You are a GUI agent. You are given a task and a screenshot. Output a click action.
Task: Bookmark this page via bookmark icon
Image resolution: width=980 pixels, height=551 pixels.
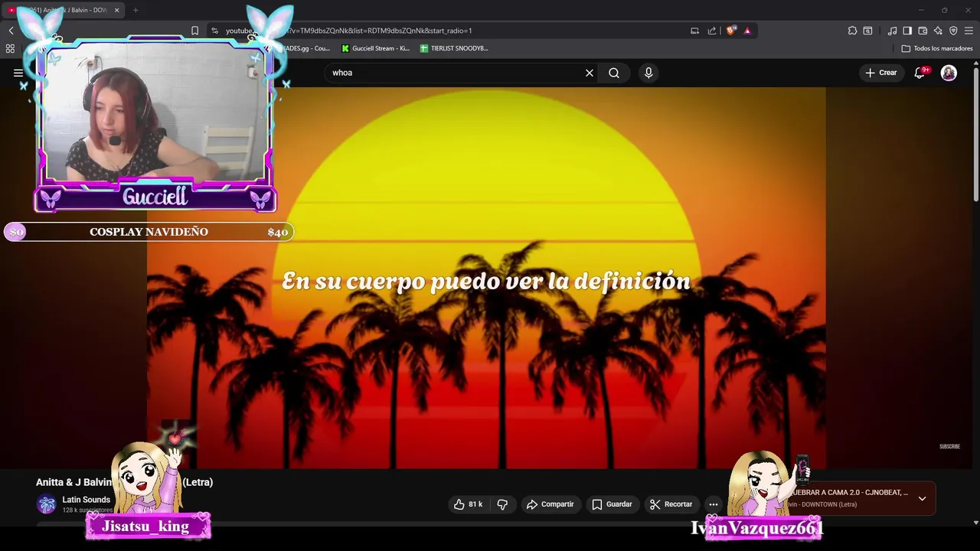click(x=194, y=31)
